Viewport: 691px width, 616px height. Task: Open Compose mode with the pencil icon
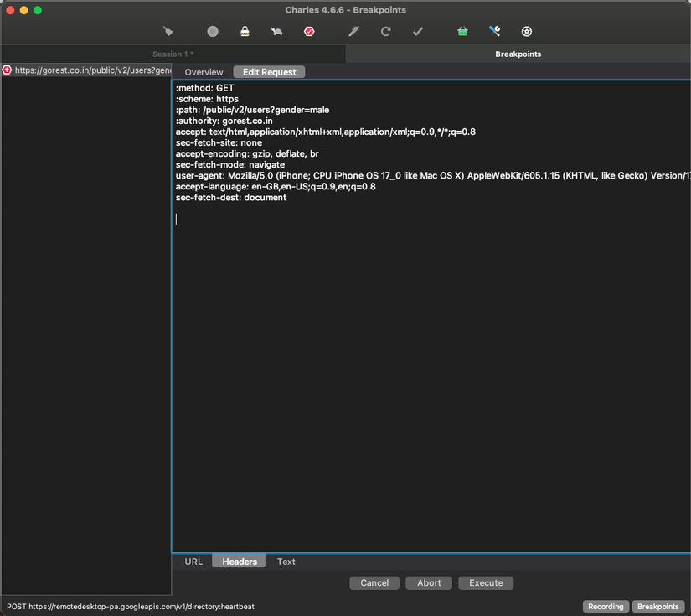pos(353,31)
